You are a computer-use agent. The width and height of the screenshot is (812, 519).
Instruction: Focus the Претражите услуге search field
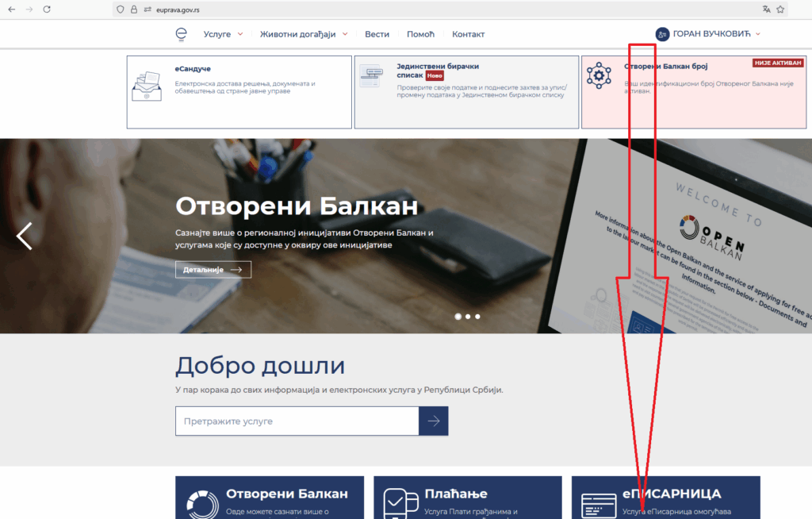click(297, 421)
